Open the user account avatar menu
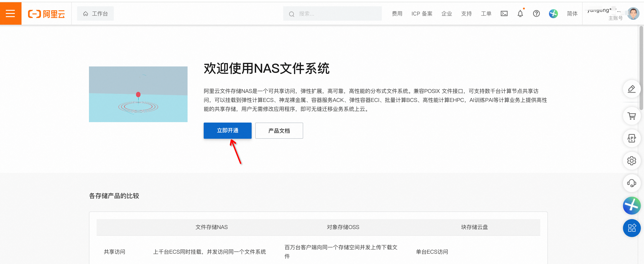The height and width of the screenshot is (264, 644). [x=633, y=13]
